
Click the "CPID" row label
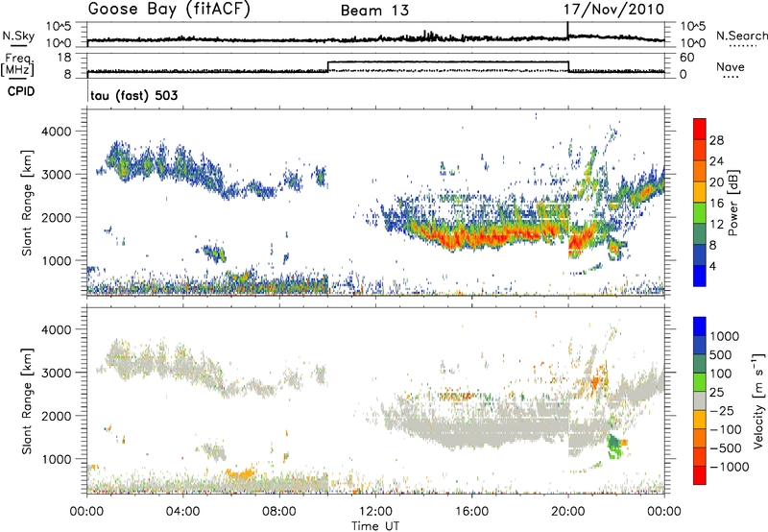pyautogui.click(x=21, y=91)
